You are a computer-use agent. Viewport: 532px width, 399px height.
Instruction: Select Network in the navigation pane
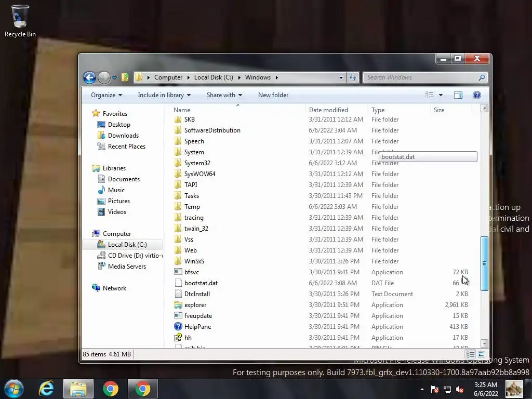pyautogui.click(x=114, y=288)
